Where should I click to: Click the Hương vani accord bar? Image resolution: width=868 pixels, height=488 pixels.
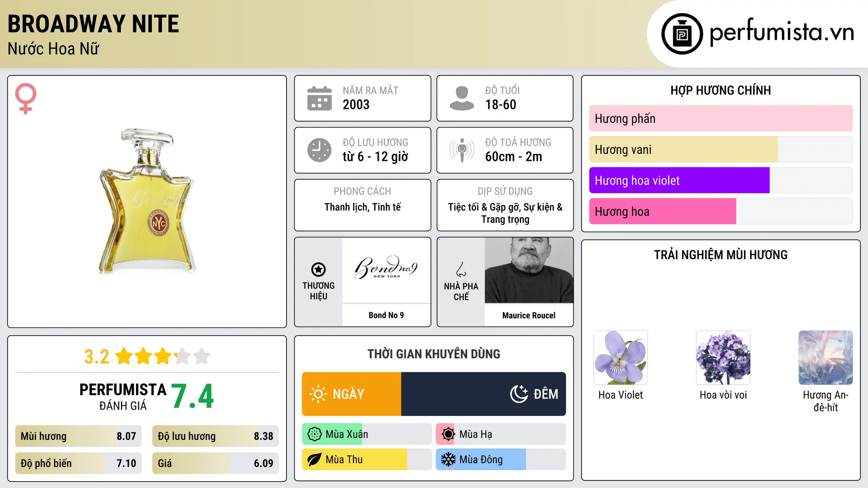click(721, 150)
